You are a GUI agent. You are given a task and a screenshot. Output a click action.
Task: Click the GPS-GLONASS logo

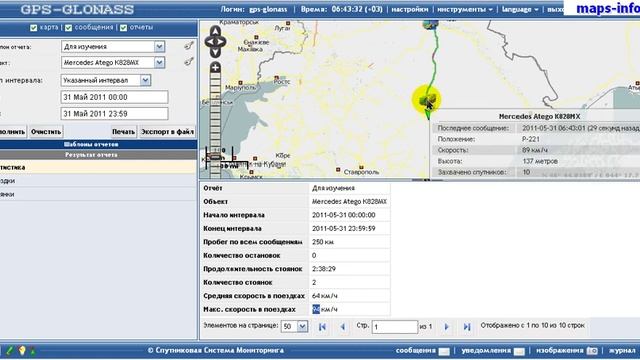click(77, 9)
